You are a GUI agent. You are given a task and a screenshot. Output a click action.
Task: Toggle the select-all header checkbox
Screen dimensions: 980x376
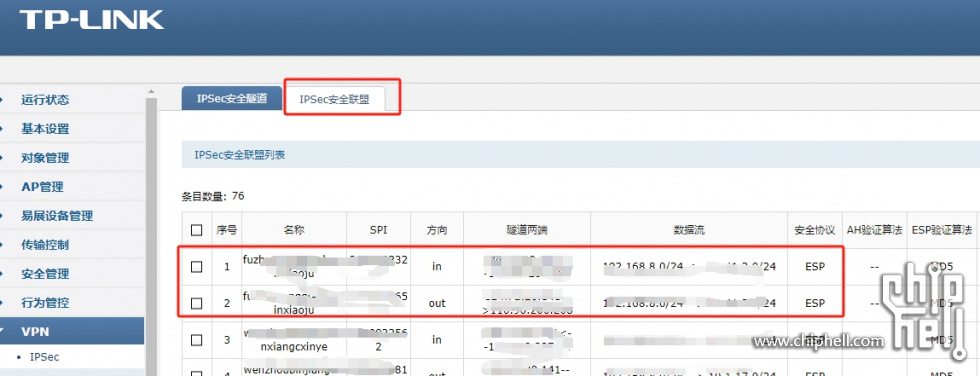click(x=197, y=230)
